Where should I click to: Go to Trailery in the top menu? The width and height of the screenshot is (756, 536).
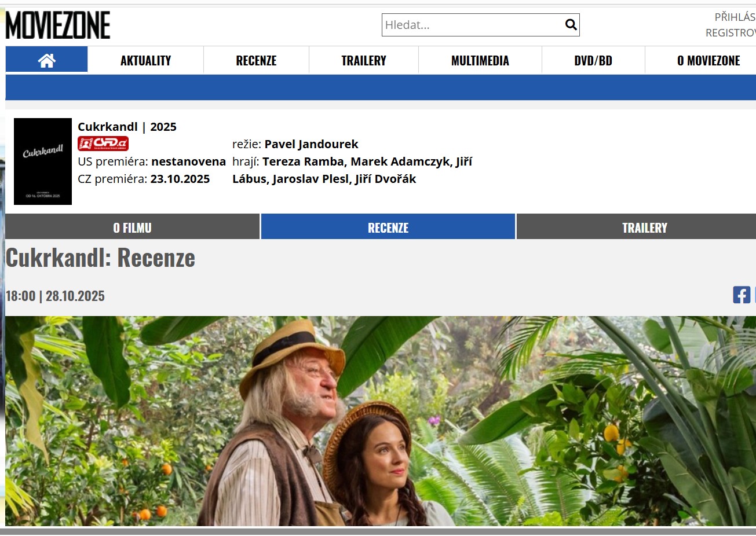tap(364, 60)
